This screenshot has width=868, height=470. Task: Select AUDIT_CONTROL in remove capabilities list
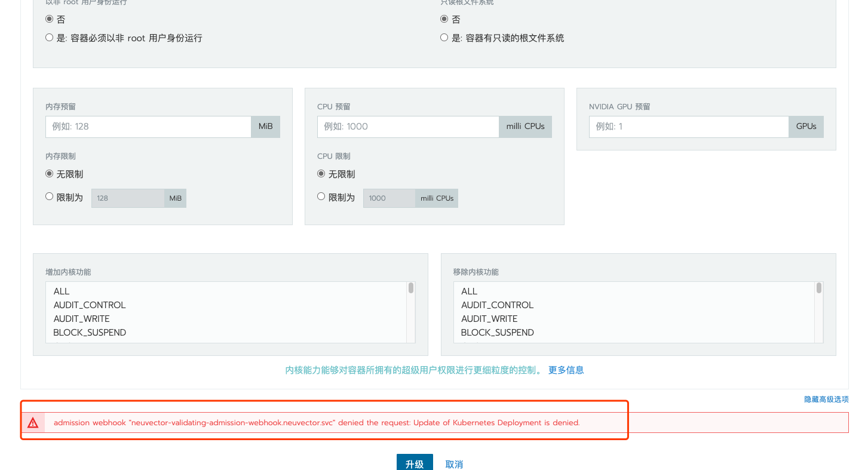tap(497, 305)
